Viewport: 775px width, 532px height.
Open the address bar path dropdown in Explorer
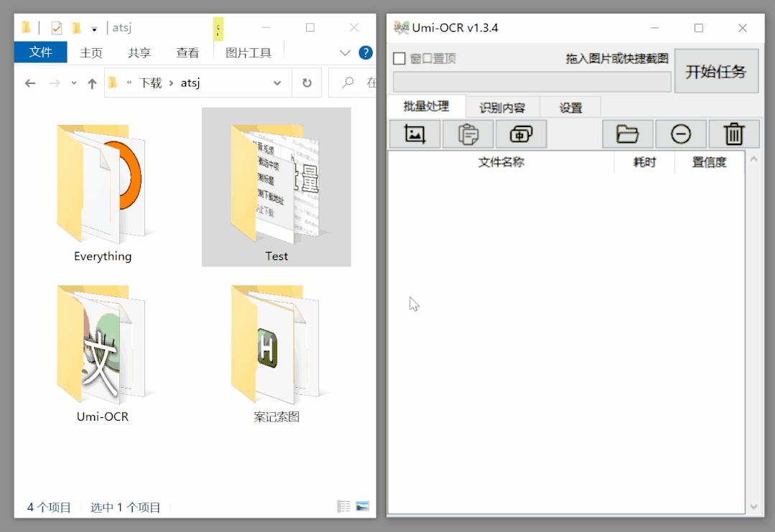click(277, 83)
